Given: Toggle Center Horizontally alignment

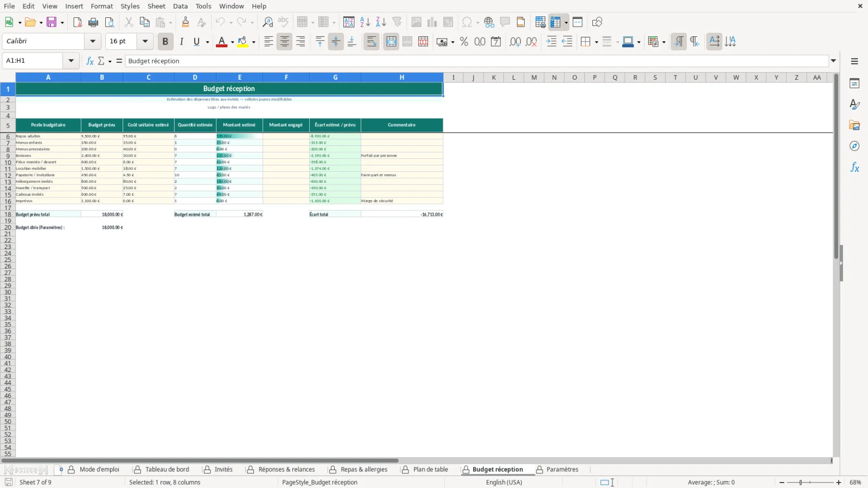Looking at the screenshot, I should point(284,42).
